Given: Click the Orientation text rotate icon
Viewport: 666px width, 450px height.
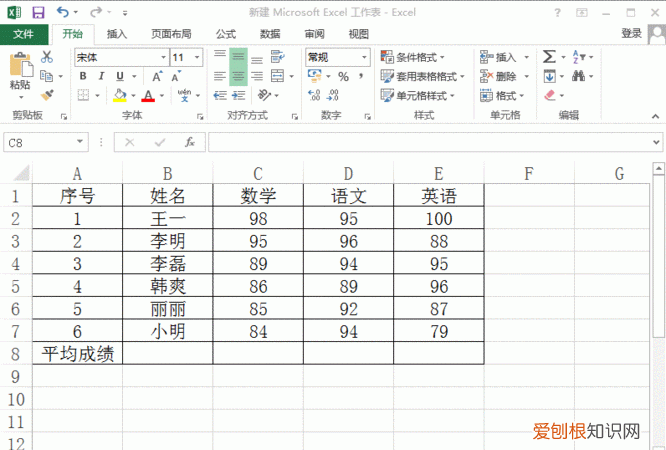Looking at the screenshot, I should click(x=264, y=95).
